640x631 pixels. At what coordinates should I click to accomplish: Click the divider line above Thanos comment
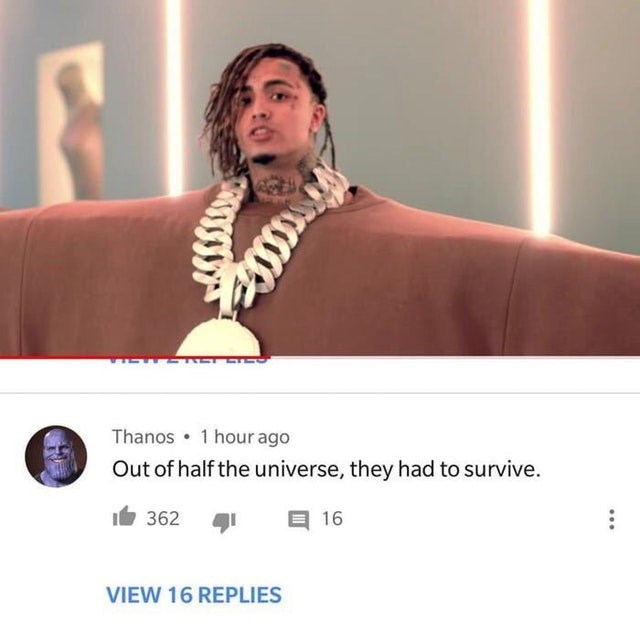tap(320, 393)
